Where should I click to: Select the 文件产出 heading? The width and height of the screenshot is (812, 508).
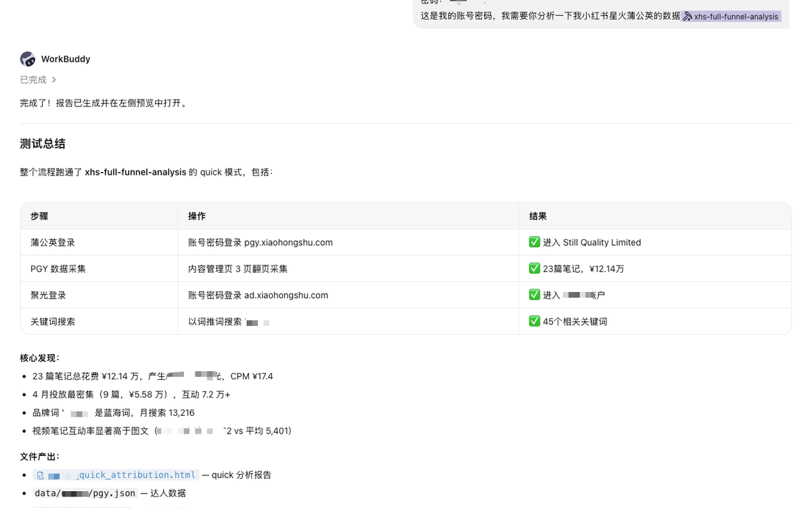click(x=40, y=457)
